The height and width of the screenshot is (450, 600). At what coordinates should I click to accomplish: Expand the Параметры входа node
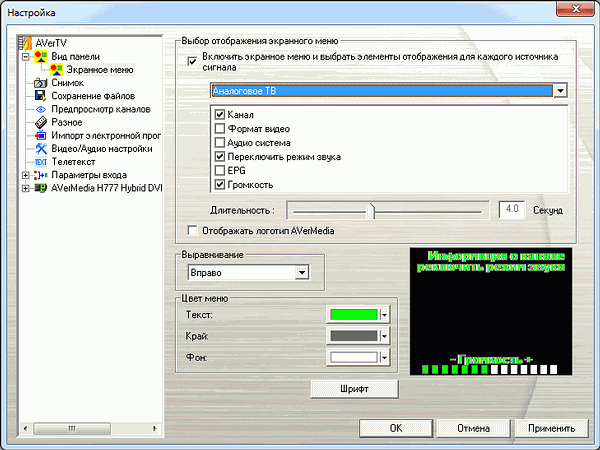click(26, 175)
